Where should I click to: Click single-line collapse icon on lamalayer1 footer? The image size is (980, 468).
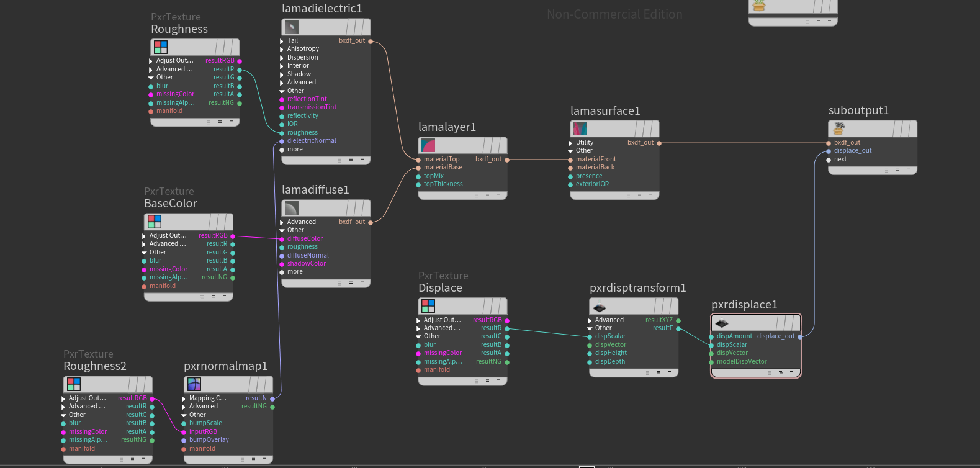[x=498, y=195]
